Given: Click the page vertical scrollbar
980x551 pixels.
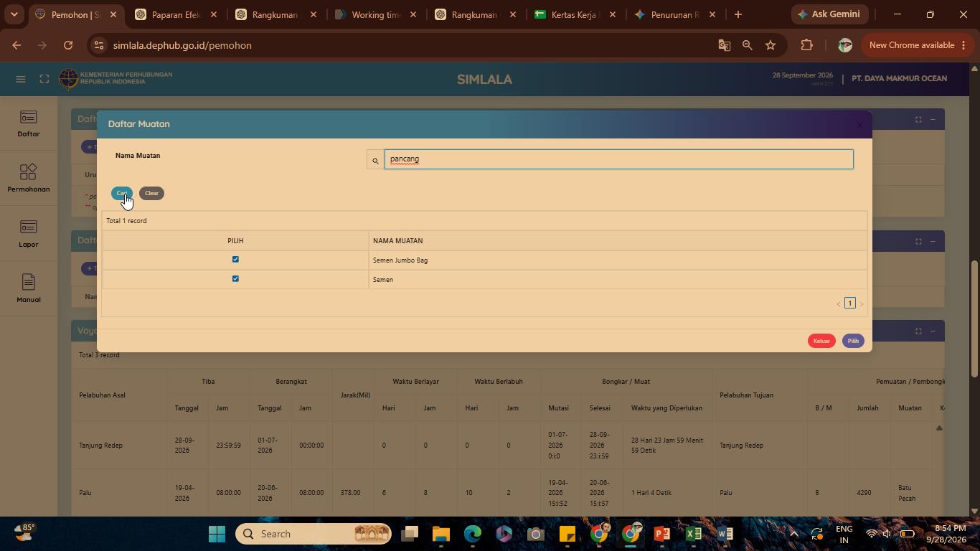Looking at the screenshot, I should click(974, 318).
